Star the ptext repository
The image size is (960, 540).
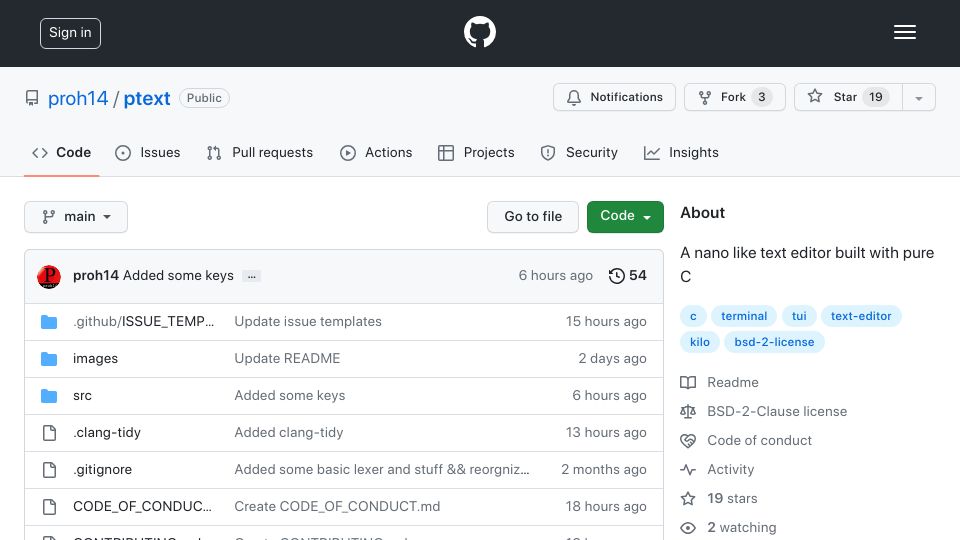848,97
